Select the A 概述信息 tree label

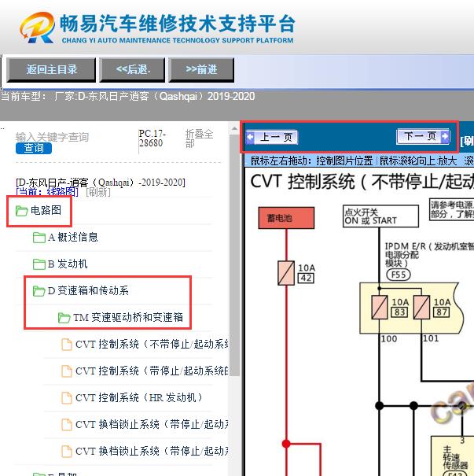pyautogui.click(x=73, y=237)
